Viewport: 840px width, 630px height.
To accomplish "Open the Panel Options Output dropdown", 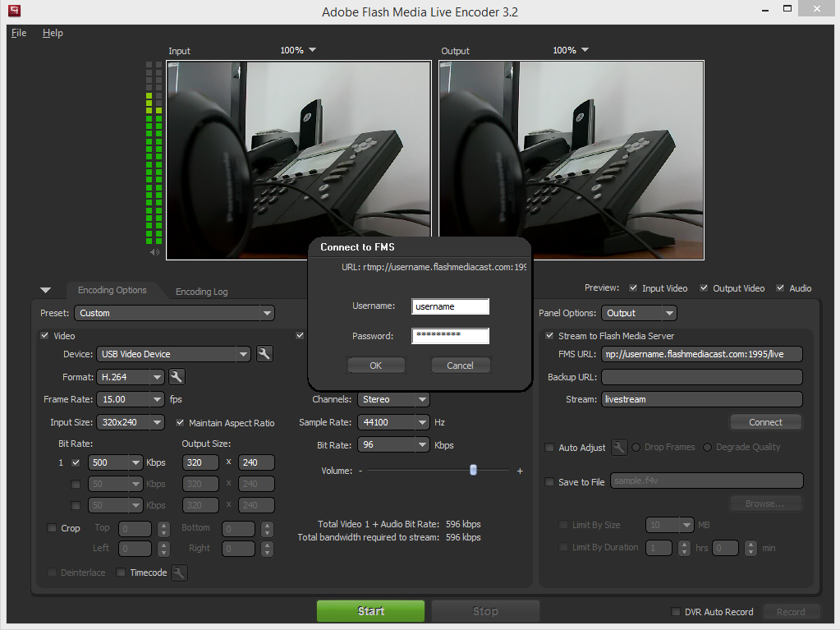I will tap(639, 314).
